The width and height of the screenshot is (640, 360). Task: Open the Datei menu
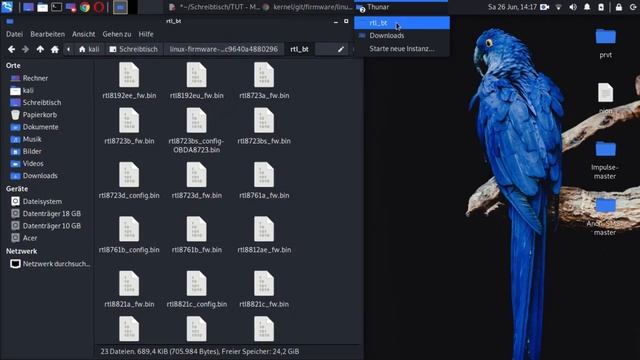click(14, 34)
